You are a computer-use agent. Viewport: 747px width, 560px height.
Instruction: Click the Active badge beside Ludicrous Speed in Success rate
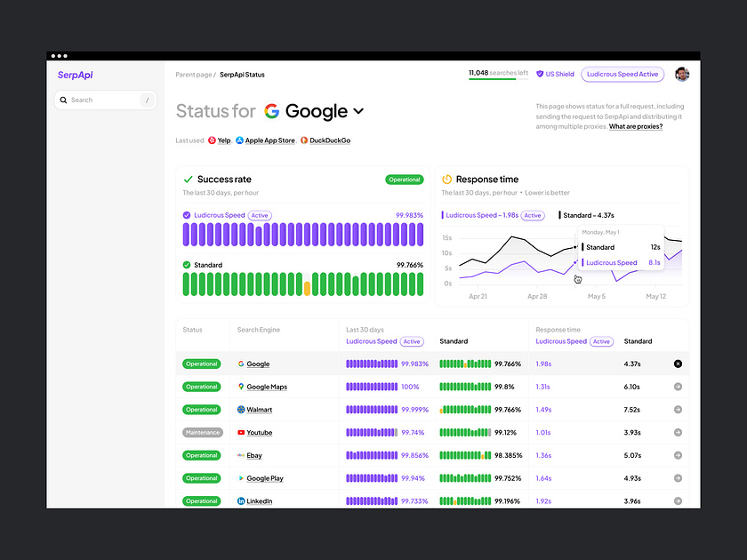[260, 215]
